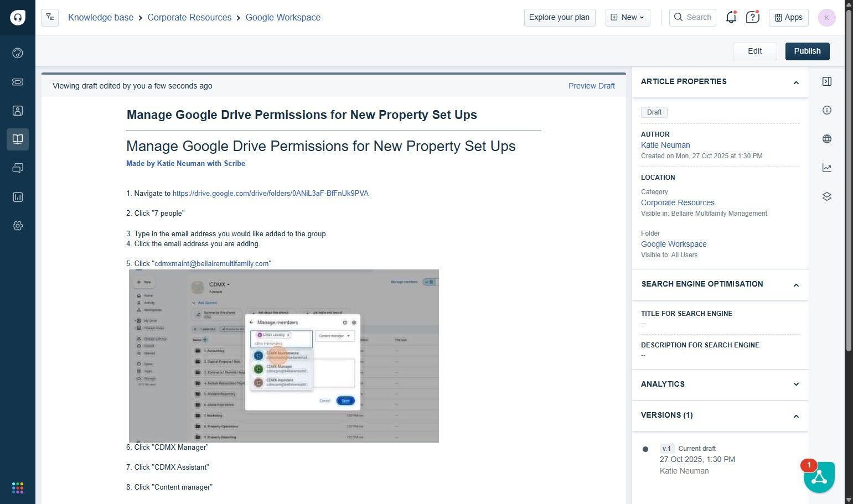This screenshot has width=853, height=504.
Task: Click the Title for Search Engine field
Action: 720,319
